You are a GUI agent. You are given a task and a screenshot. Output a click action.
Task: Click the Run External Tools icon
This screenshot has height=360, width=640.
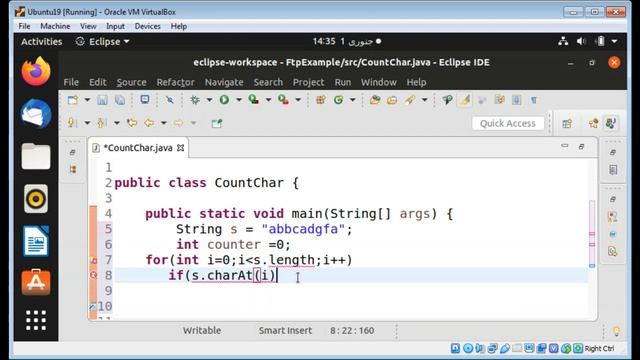pos(283,100)
